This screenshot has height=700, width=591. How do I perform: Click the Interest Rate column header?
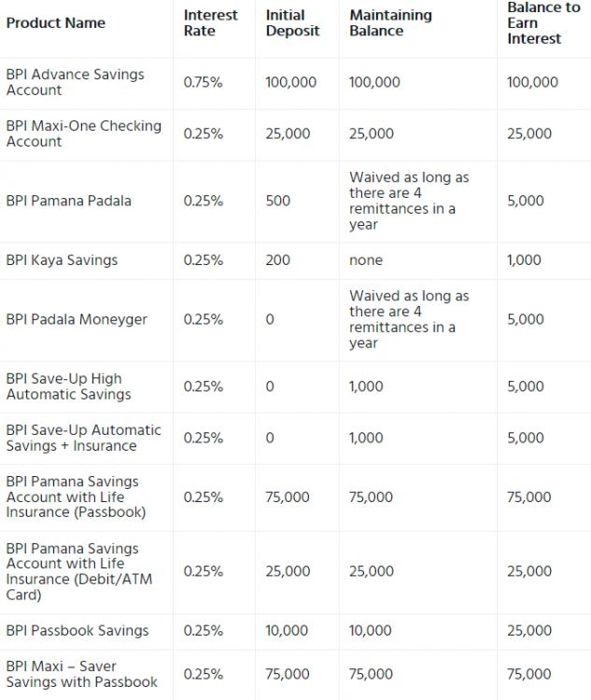210,23
